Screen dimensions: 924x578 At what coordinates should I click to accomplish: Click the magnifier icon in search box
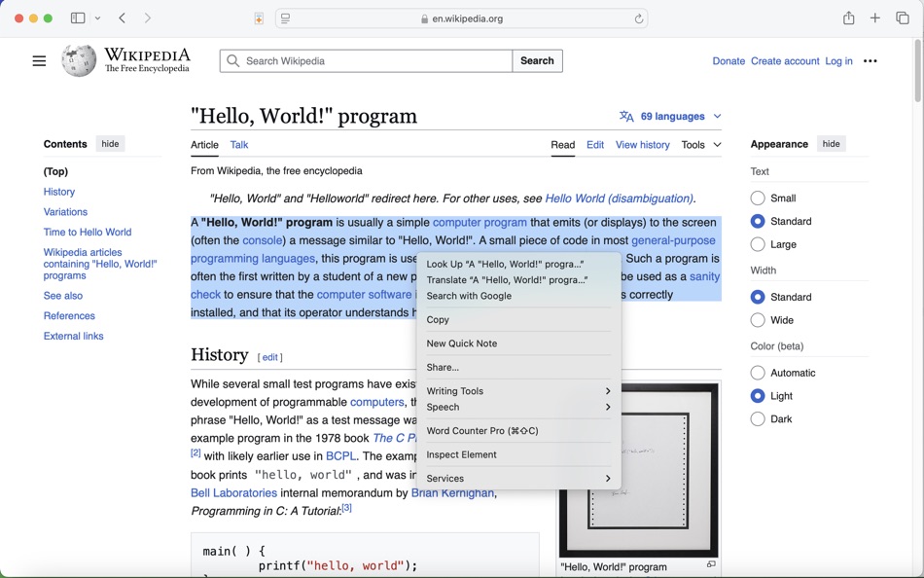tap(233, 60)
